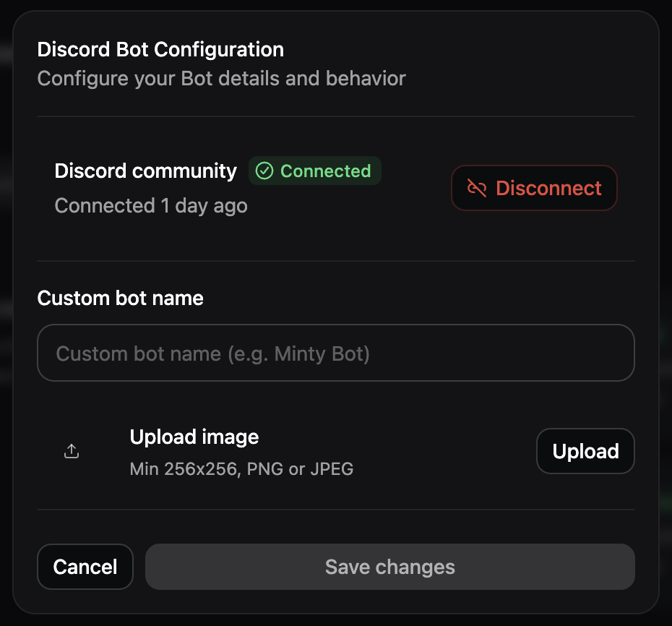The height and width of the screenshot is (626, 672).
Task: Focus the Custom bot name input field
Action: 336,353
